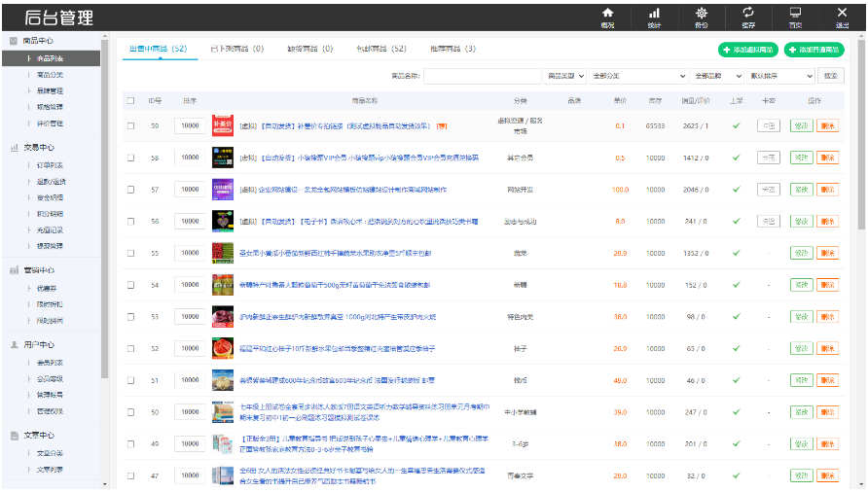Click green edit button for product ID 50

tap(802, 412)
